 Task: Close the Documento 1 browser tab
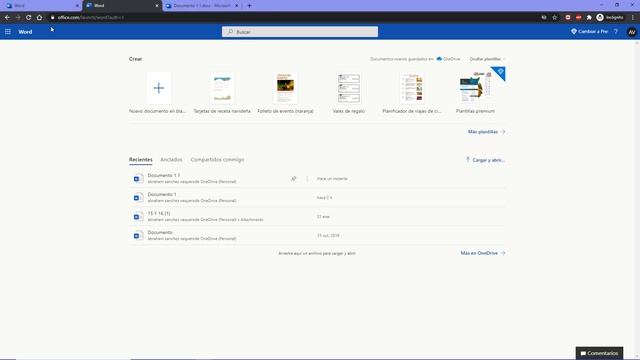(236, 6)
